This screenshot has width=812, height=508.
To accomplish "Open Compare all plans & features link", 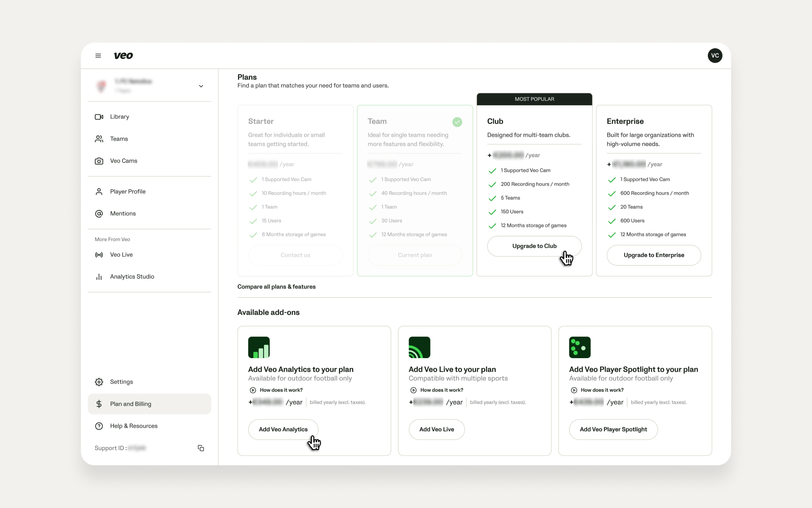I will (276, 287).
